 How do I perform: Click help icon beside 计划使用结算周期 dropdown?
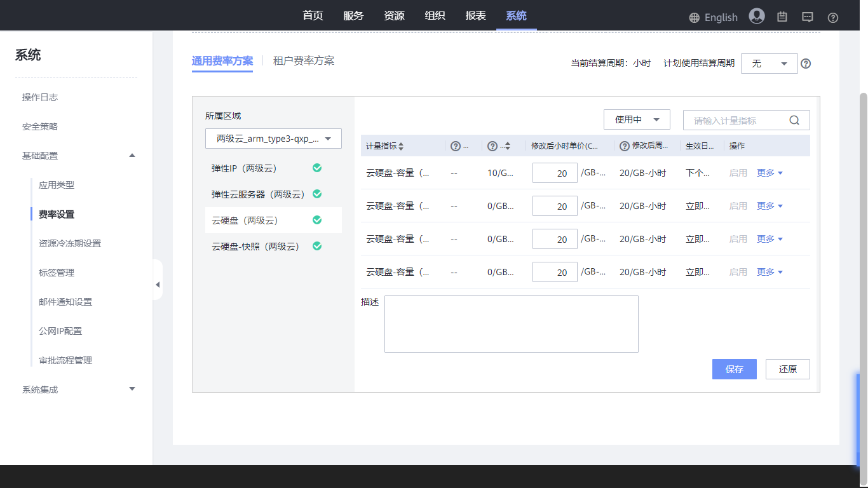[x=806, y=64]
